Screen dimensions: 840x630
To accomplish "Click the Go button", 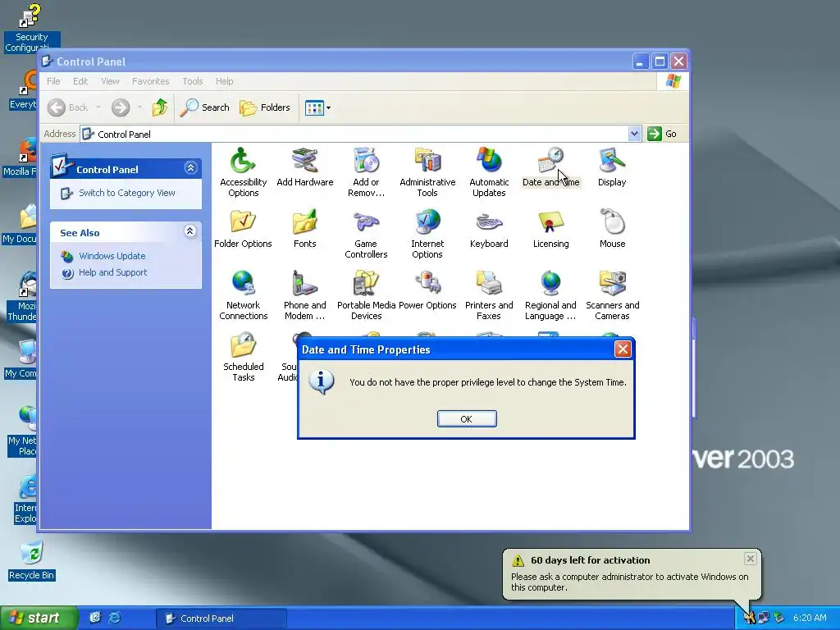I will click(x=662, y=134).
